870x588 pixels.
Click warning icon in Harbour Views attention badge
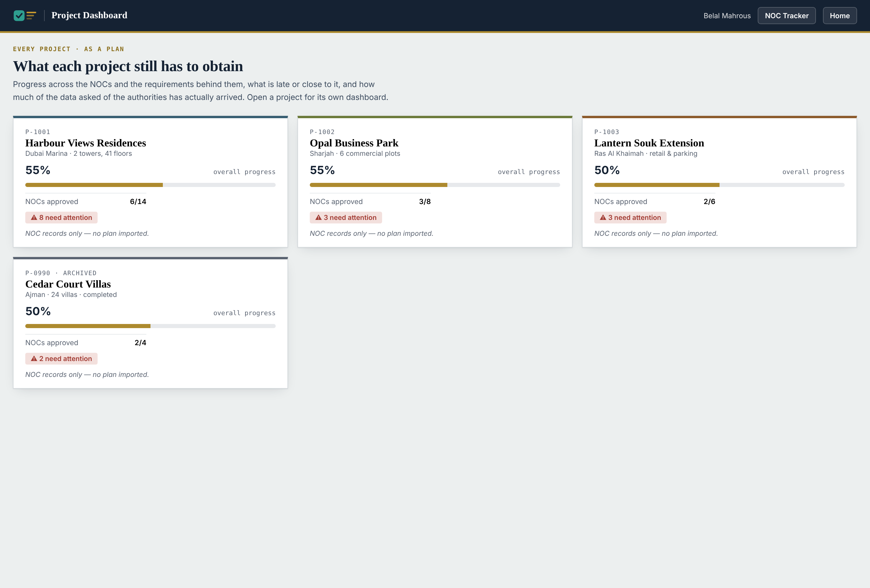click(x=34, y=218)
